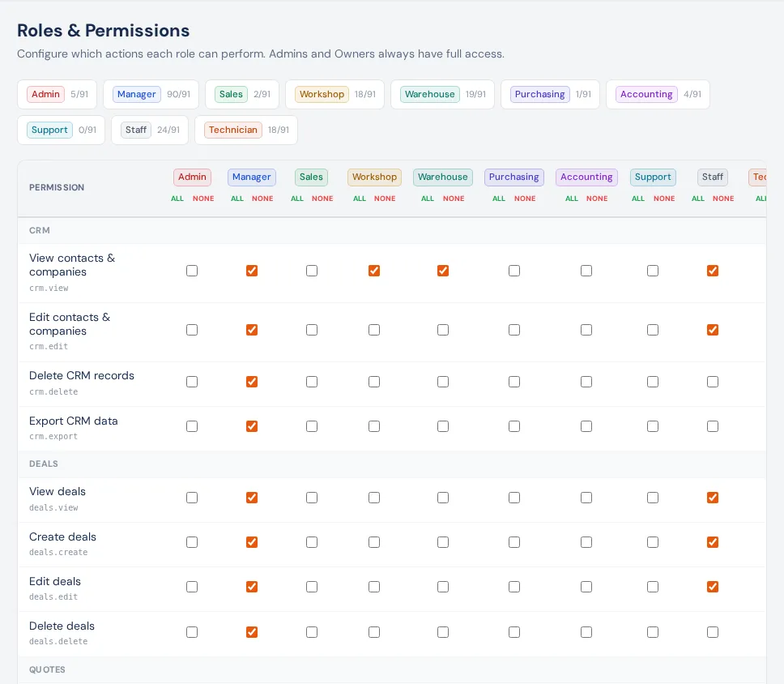Click NONE under Admin column
Image resolution: width=784 pixels, height=684 pixels.
click(203, 199)
